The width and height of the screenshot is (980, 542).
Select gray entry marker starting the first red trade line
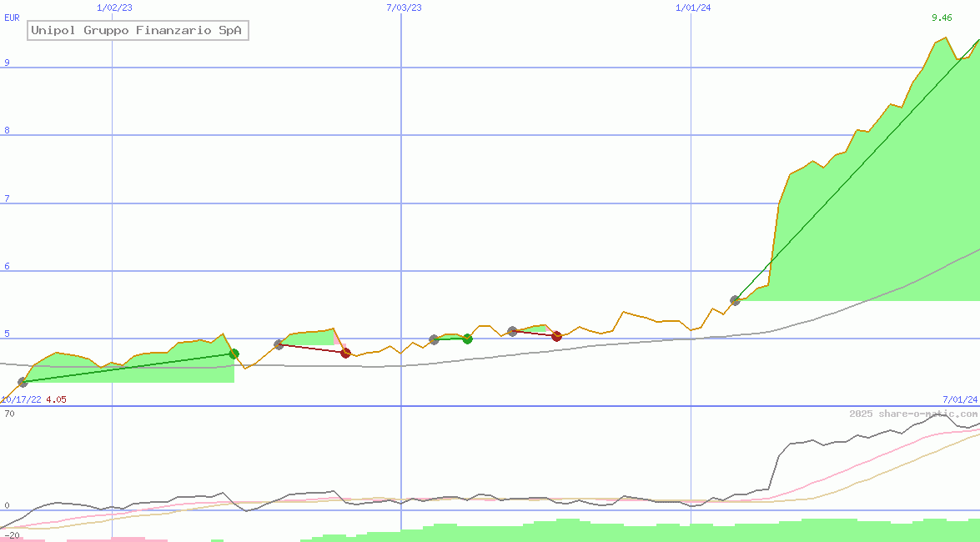[x=279, y=344]
